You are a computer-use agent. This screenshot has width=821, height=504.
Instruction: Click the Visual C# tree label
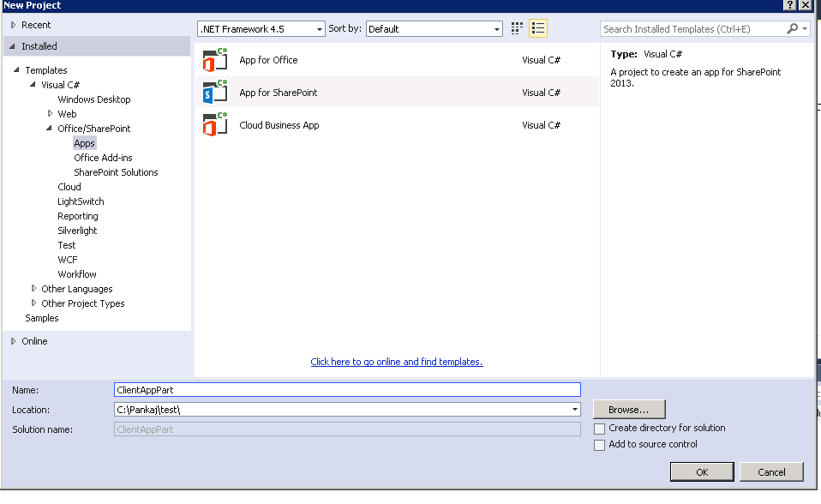click(60, 85)
